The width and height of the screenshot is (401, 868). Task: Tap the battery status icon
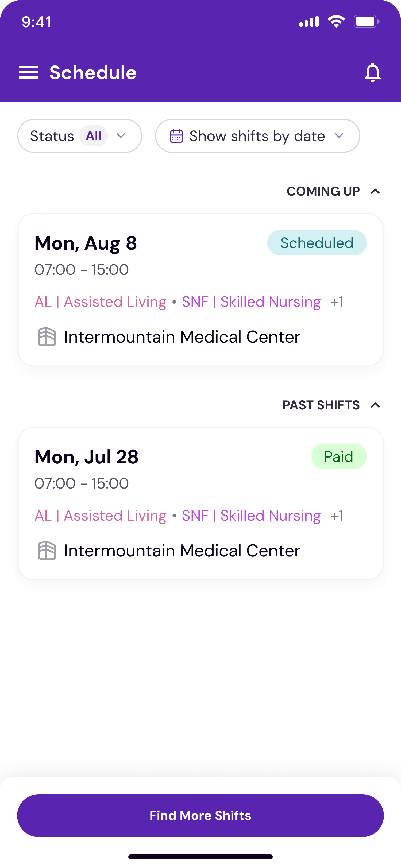[366, 22]
